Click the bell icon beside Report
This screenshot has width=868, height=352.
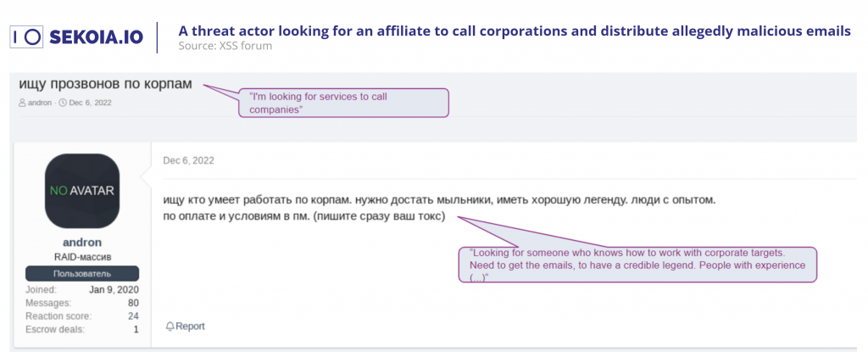click(x=170, y=327)
